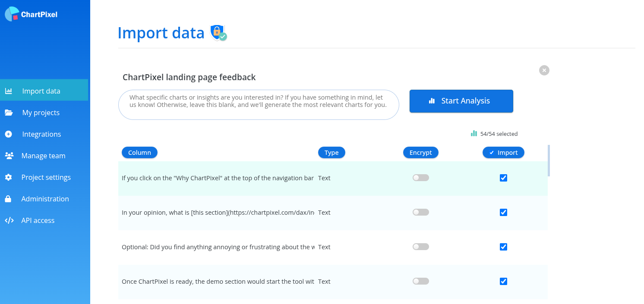Click the ChartPixel logo
The height and width of the screenshot is (304, 644).
click(x=31, y=14)
